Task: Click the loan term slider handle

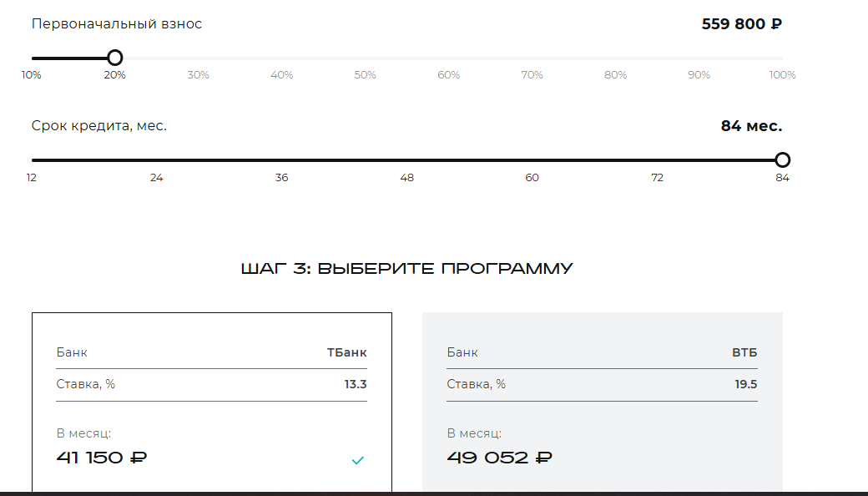Action: pos(782,160)
